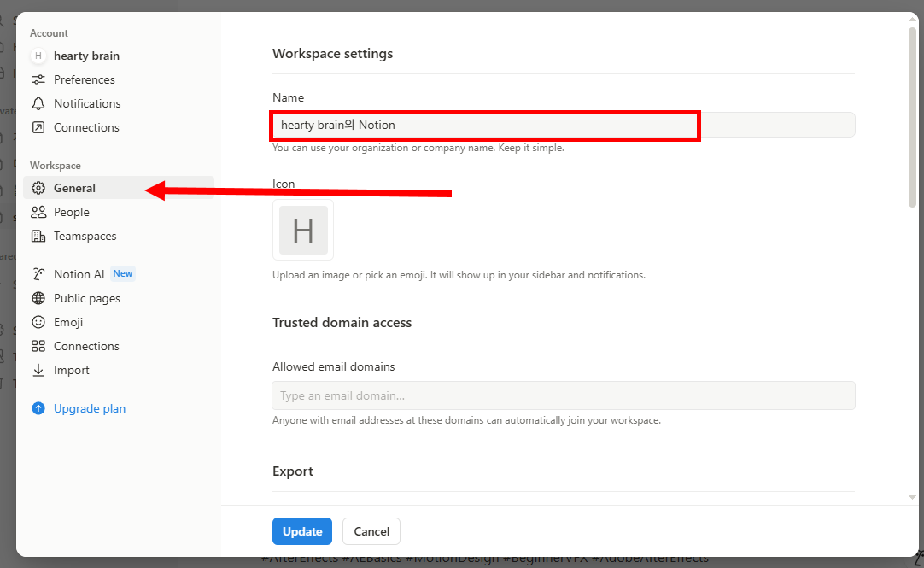The width and height of the screenshot is (924, 568).
Task: Select Teamspaces in the sidebar
Action: point(119,237)
